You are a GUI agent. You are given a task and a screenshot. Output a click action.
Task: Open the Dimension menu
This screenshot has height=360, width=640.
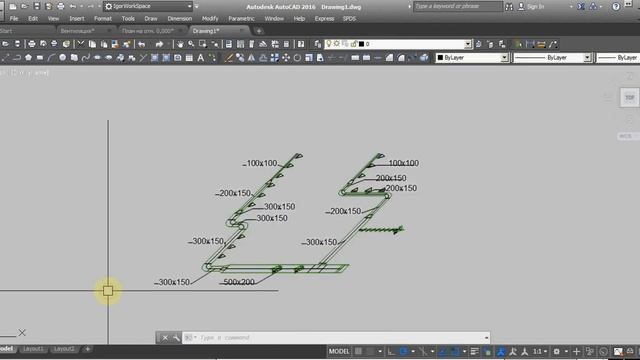(x=180, y=19)
